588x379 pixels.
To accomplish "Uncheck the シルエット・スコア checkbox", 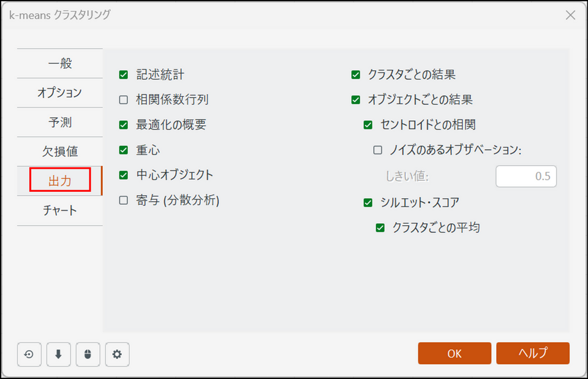I will (x=368, y=202).
